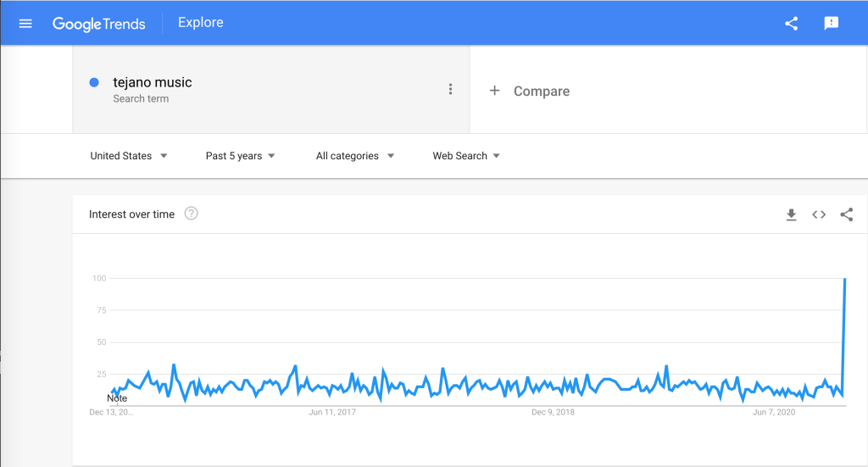This screenshot has width=868, height=467.
Task: Expand the United States region dropdown
Action: coord(129,156)
